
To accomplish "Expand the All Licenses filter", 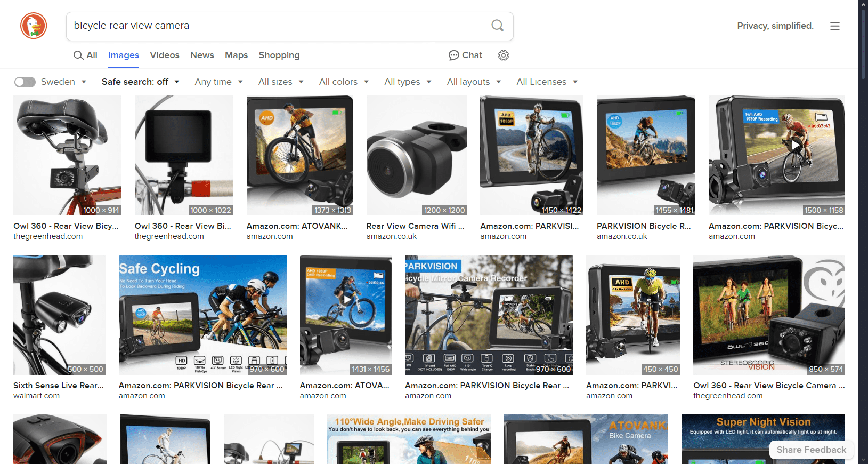I will pos(547,82).
